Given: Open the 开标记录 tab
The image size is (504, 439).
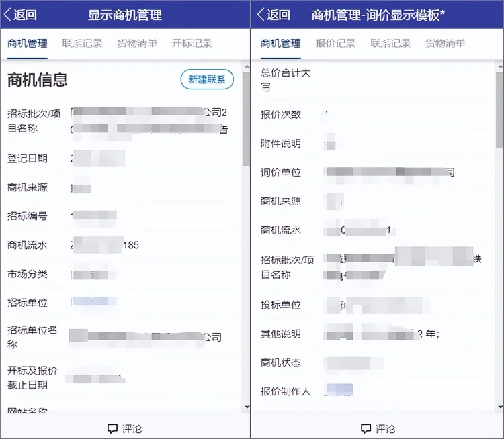Looking at the screenshot, I should click(x=192, y=44).
